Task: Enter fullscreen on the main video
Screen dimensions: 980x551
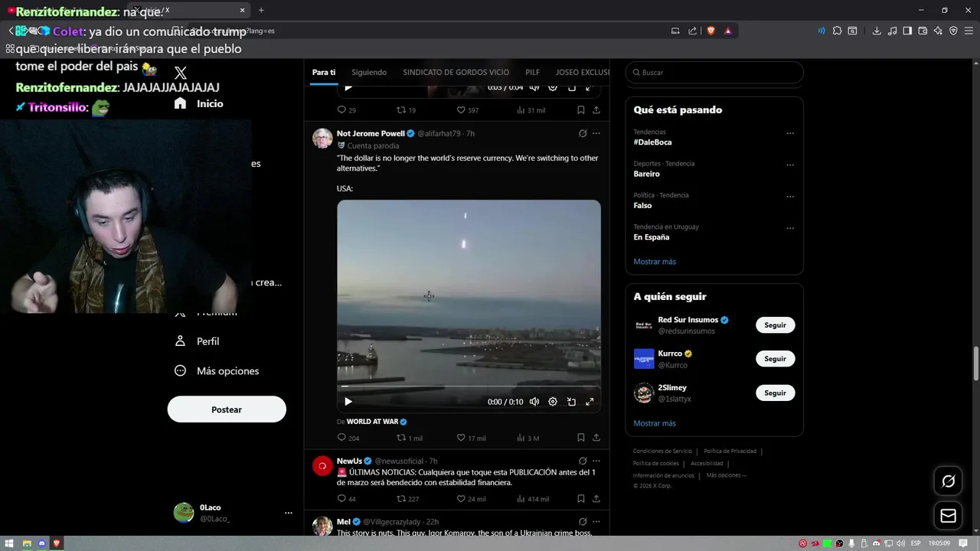Action: (x=590, y=402)
